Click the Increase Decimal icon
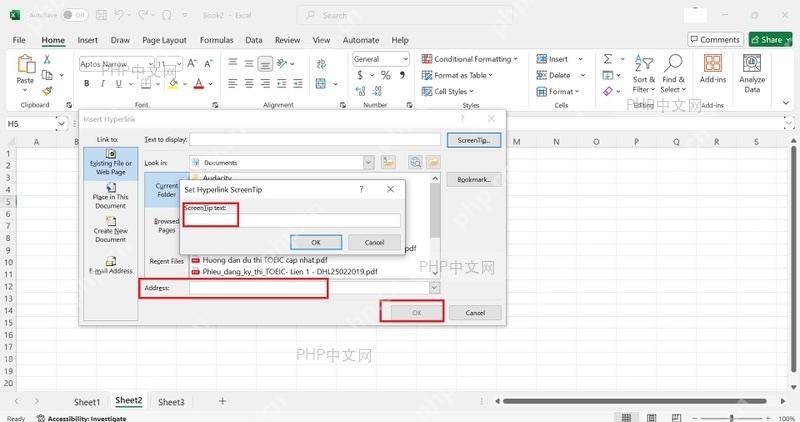 click(x=360, y=91)
